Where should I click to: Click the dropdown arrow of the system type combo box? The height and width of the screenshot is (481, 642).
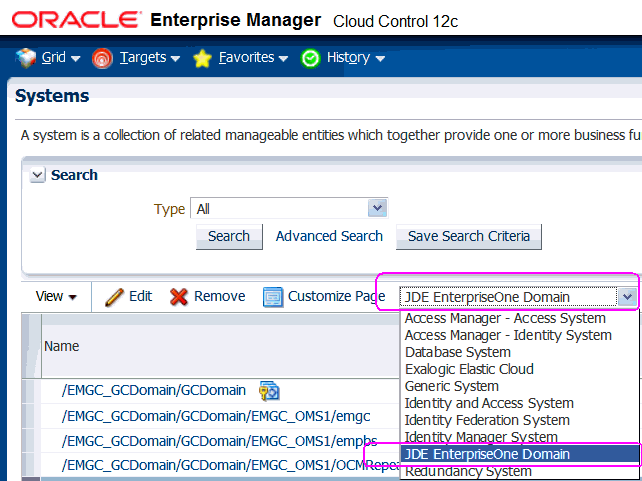627,296
